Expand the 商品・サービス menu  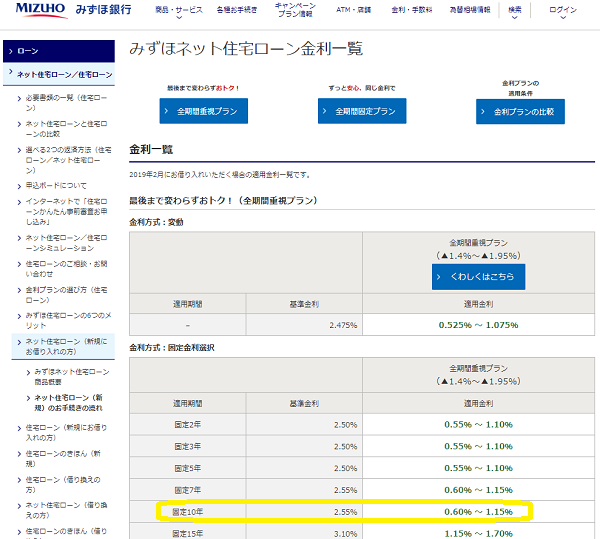tap(179, 11)
